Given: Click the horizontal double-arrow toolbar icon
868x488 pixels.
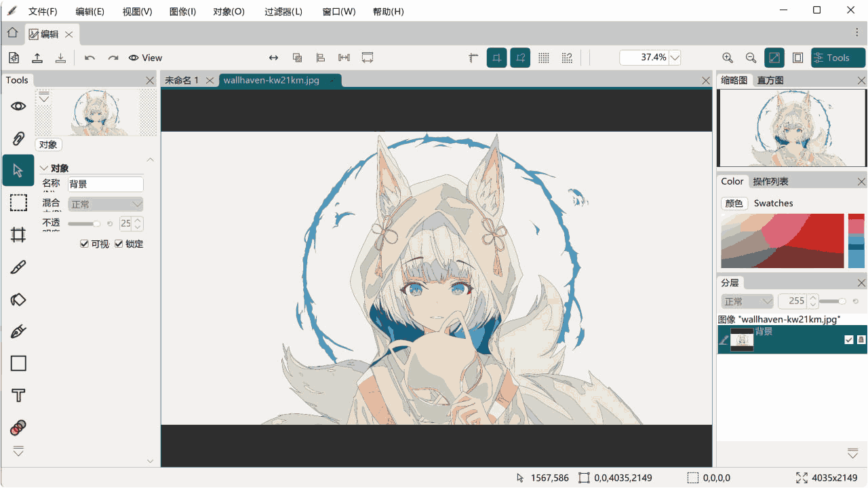Looking at the screenshot, I should click(273, 58).
